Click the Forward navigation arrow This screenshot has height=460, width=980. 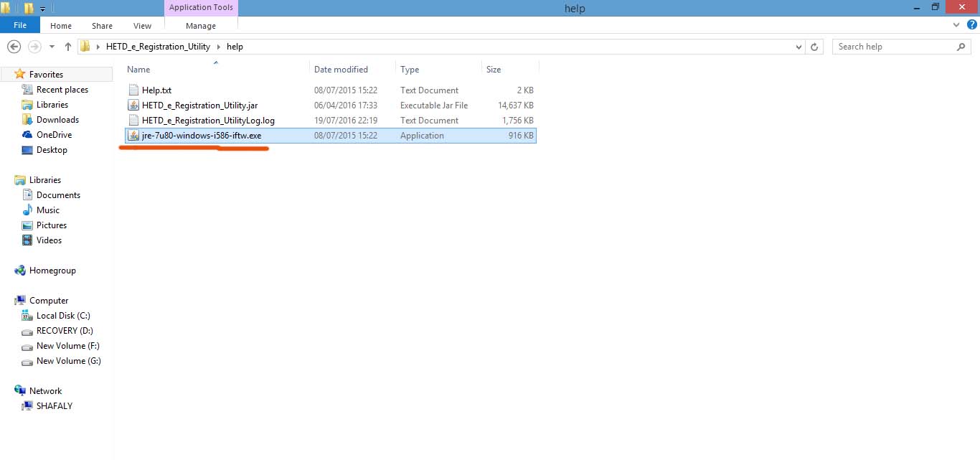(34, 47)
